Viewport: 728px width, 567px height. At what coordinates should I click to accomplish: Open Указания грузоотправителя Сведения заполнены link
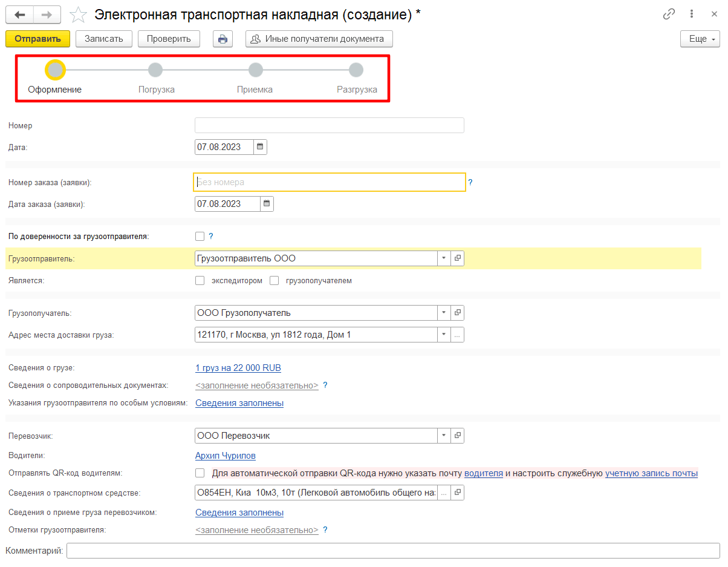coord(239,403)
